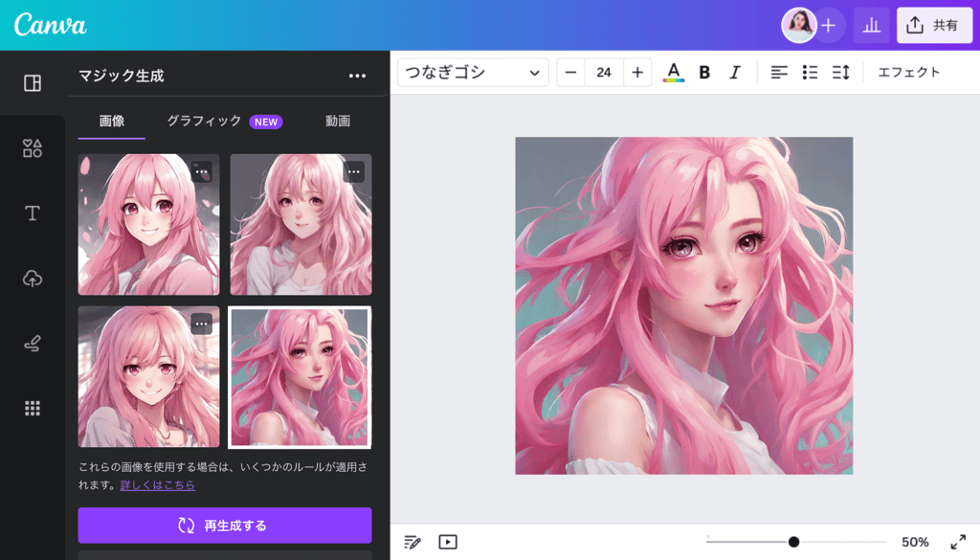
Task: Toggle bold formatting
Action: pos(704,73)
